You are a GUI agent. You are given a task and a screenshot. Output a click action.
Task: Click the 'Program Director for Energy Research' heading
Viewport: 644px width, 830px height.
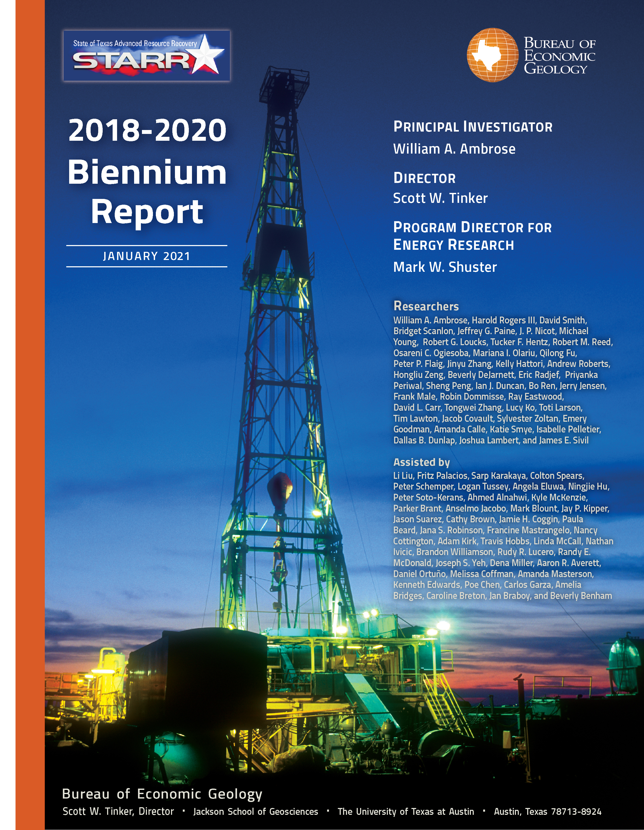tap(472, 236)
